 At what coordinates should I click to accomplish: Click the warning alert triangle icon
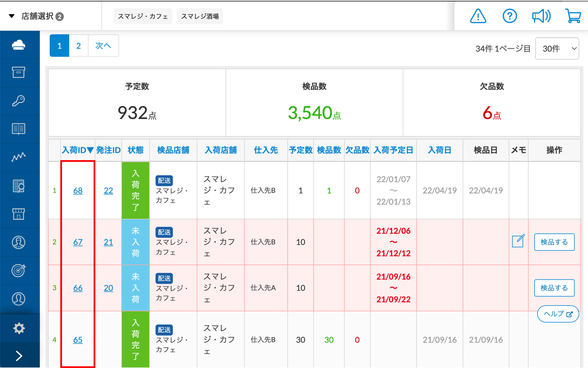[478, 16]
